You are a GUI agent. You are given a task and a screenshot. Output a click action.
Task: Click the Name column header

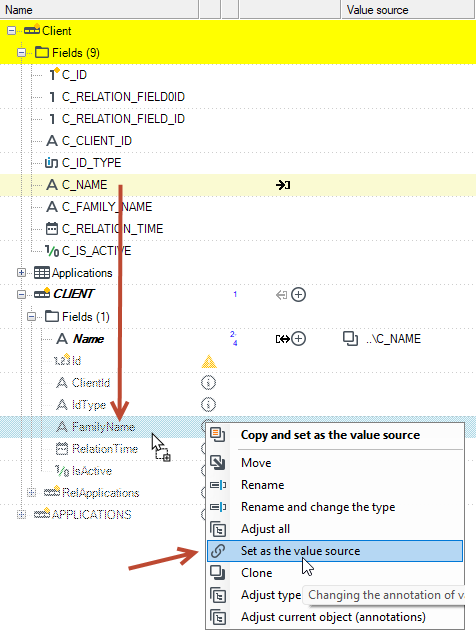tap(99, 9)
